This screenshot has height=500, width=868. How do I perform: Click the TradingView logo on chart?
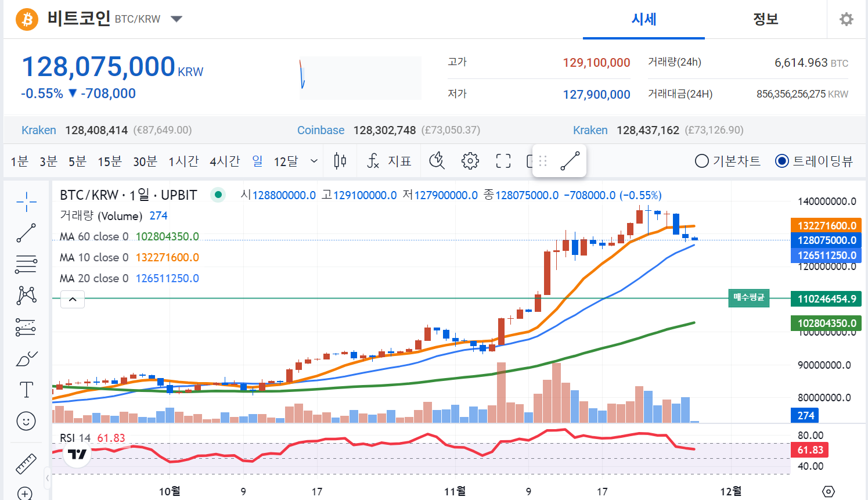click(77, 454)
